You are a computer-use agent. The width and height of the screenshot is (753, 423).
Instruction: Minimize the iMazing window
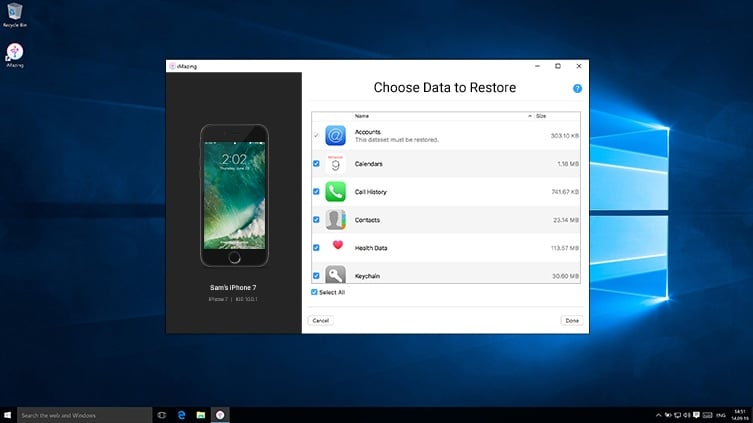[537, 66]
